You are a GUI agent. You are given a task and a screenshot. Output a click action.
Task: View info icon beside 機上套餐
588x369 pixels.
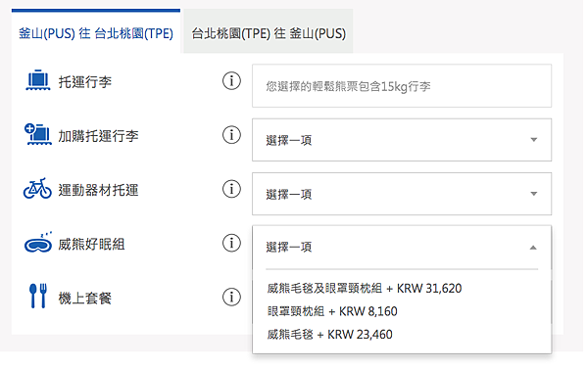(231, 298)
